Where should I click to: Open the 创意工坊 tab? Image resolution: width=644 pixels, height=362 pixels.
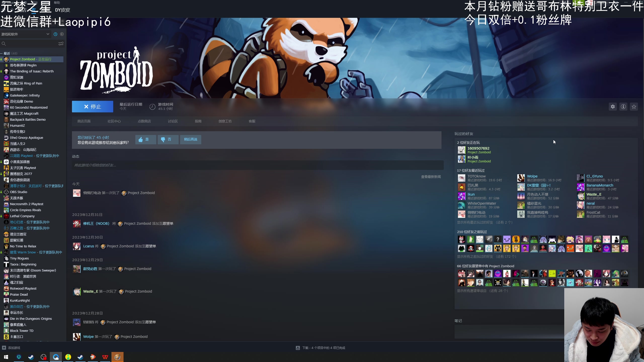click(x=225, y=121)
